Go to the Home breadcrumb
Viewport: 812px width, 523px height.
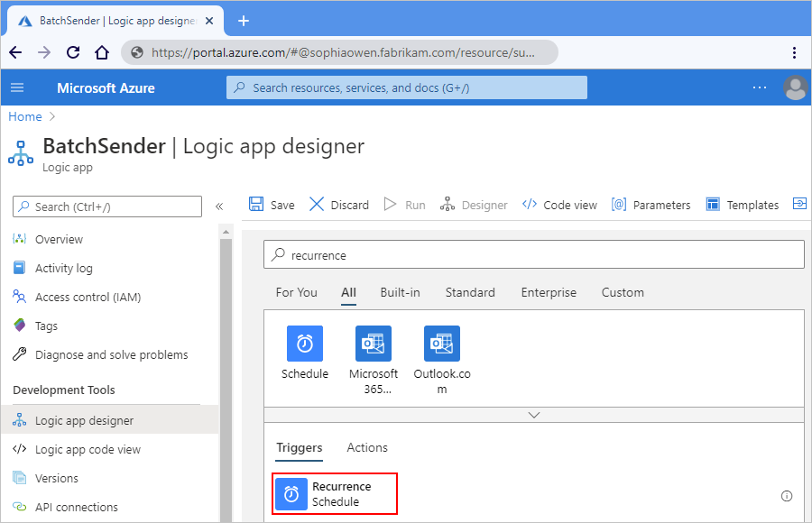point(25,116)
